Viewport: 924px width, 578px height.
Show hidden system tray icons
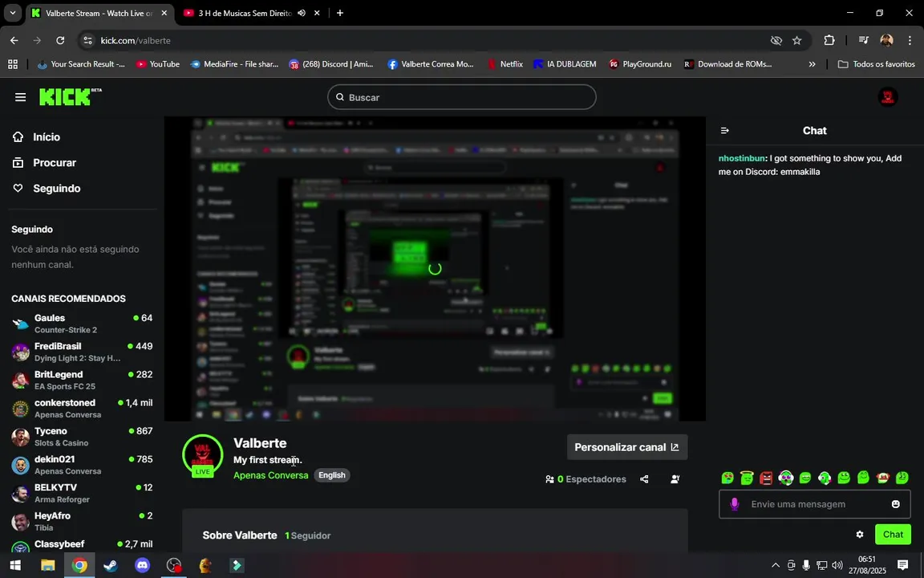[x=776, y=565]
